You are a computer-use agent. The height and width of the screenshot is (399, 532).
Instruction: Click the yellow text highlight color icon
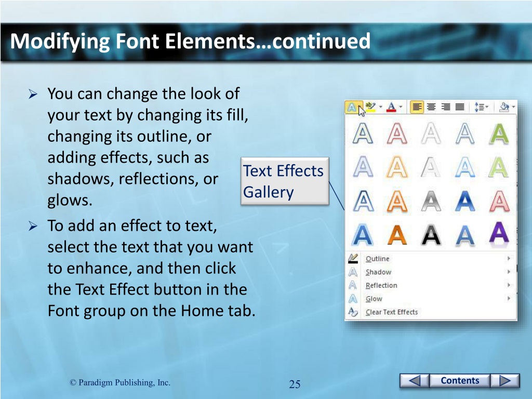(x=370, y=107)
